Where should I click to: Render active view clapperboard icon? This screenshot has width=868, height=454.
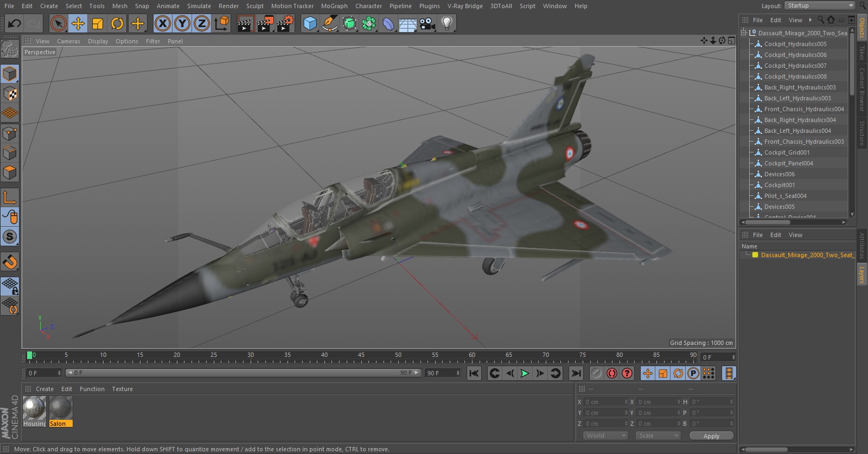tap(245, 23)
